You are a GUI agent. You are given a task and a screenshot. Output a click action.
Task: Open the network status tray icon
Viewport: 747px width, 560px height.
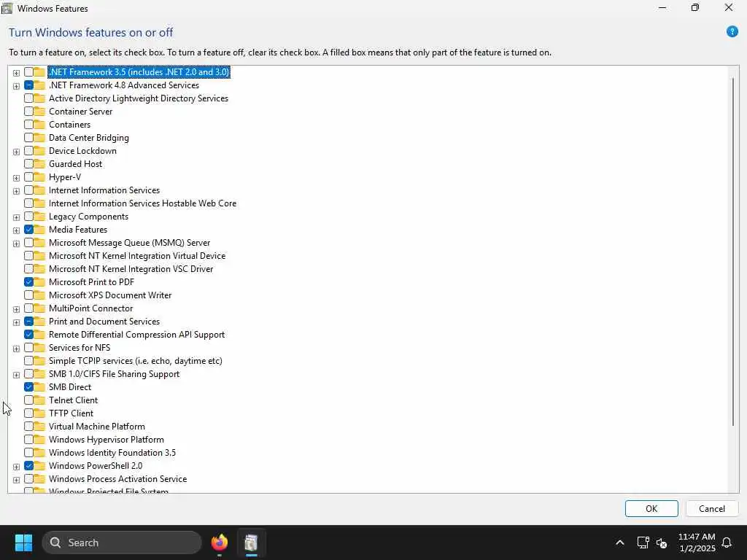coord(643,542)
